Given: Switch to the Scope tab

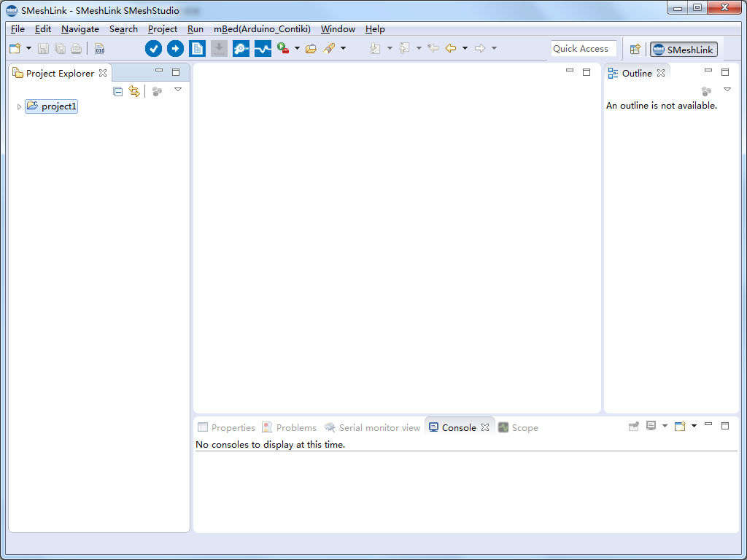Looking at the screenshot, I should (x=519, y=427).
